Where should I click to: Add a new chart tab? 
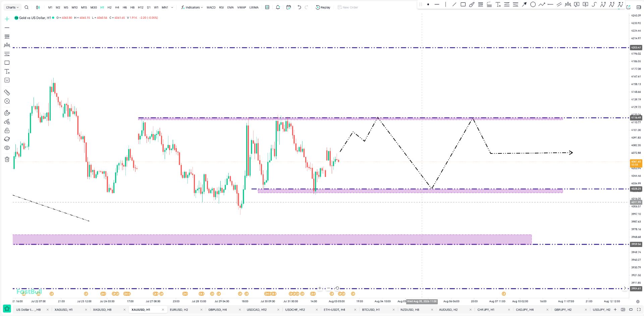click(x=615, y=310)
